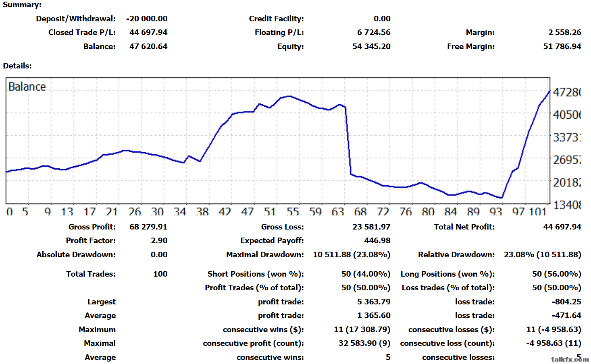
Task: Click consecutive profit value 32 583.90 (9)
Action: click(x=364, y=343)
